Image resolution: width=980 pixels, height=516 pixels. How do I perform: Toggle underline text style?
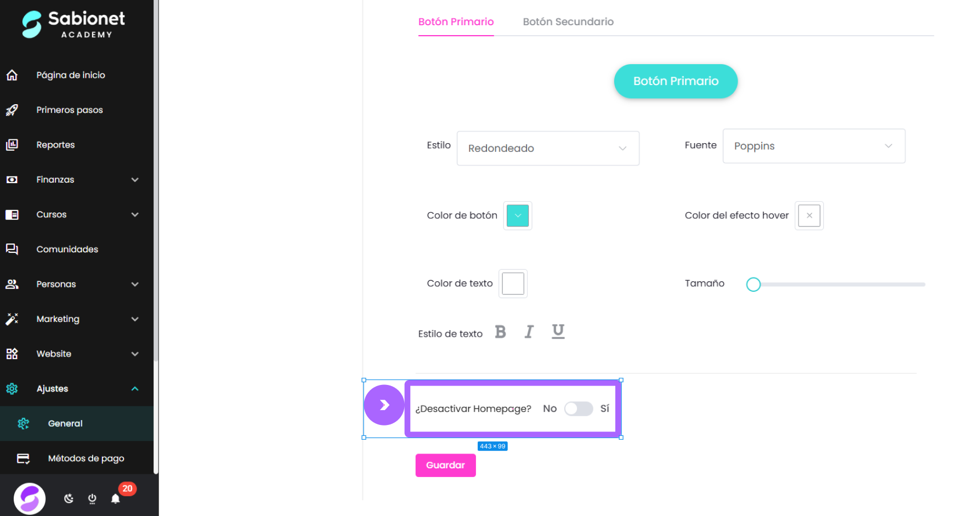(x=558, y=331)
